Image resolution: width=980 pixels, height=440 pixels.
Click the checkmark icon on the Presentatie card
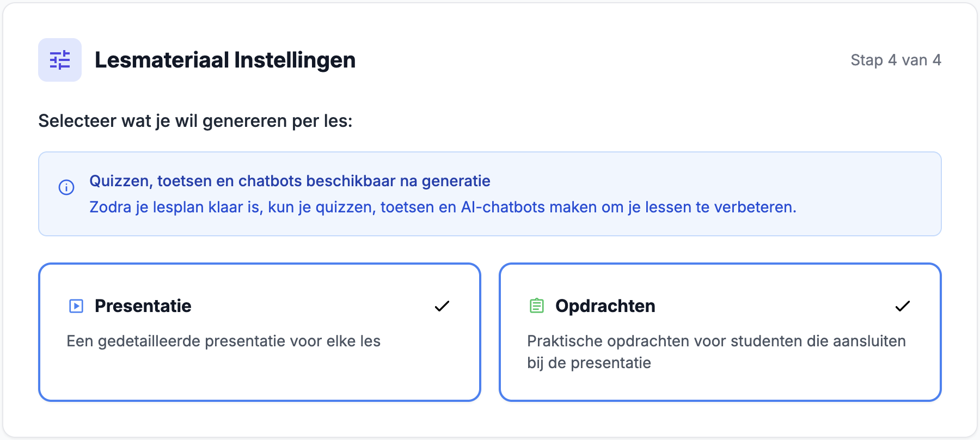[x=442, y=306]
